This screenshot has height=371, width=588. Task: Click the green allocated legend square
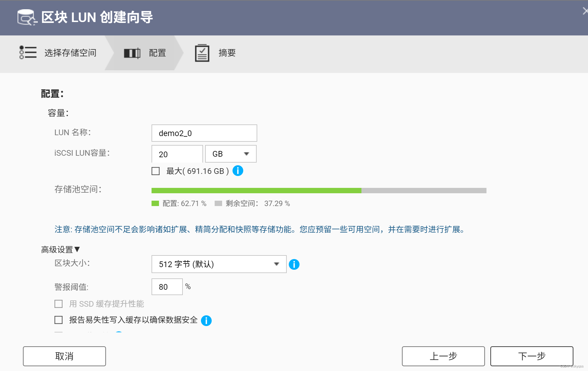coord(155,203)
